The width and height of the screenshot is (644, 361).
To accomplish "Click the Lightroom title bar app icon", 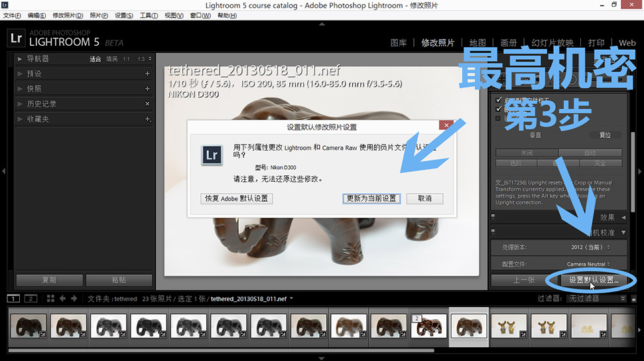I will coord(5,5).
